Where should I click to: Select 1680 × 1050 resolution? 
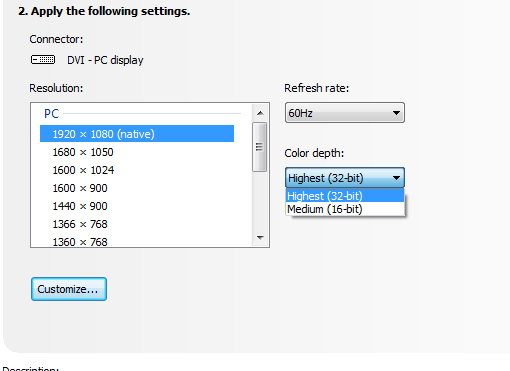[x=137, y=152]
